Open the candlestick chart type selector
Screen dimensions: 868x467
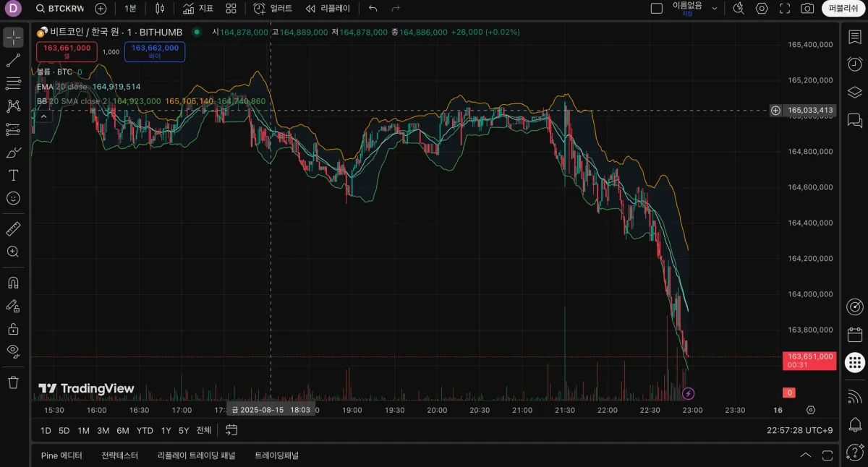[160, 9]
